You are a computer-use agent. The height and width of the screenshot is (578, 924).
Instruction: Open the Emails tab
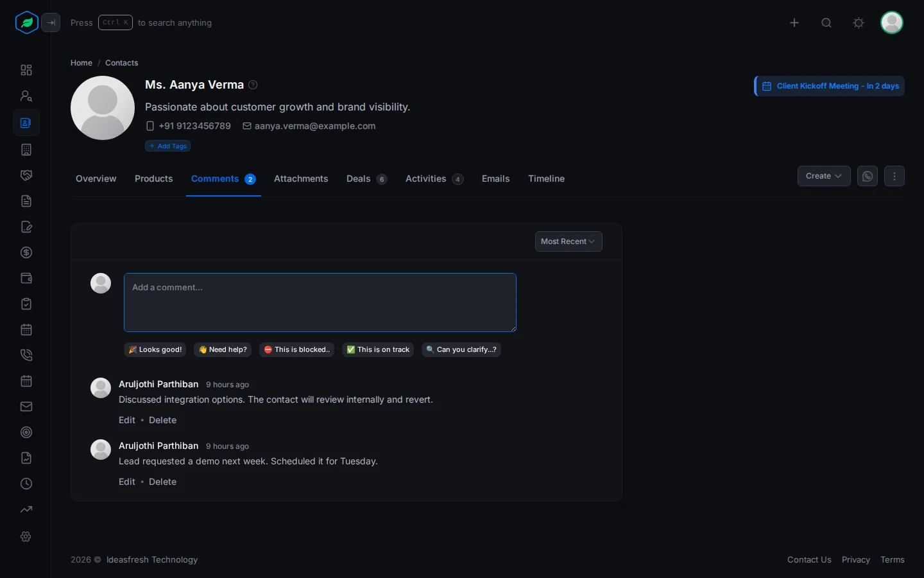pyautogui.click(x=496, y=179)
